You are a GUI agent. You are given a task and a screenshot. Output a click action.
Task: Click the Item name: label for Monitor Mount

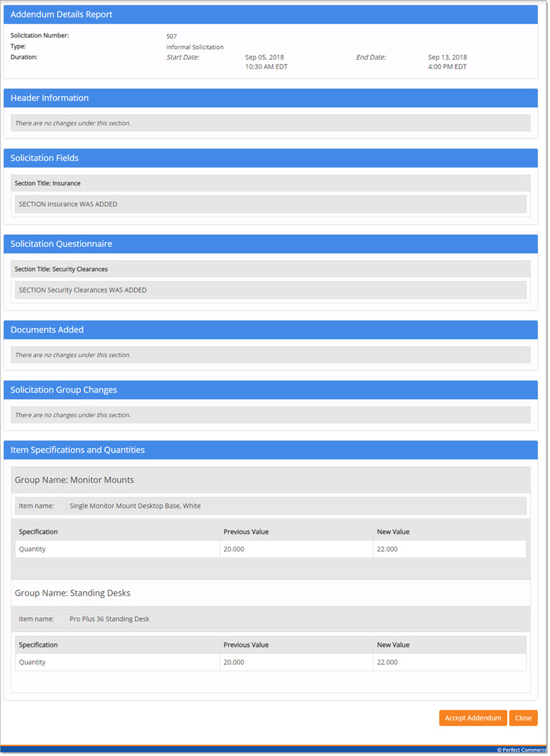coord(36,506)
